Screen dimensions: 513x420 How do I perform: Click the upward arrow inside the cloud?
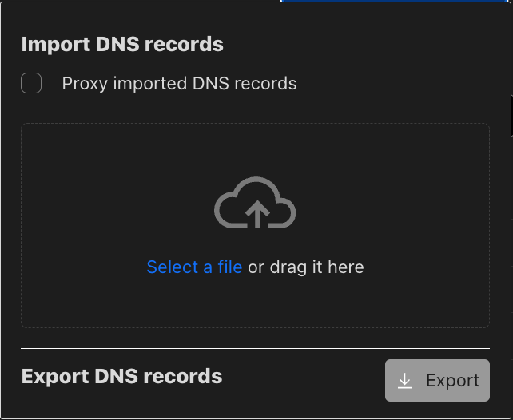click(257, 215)
